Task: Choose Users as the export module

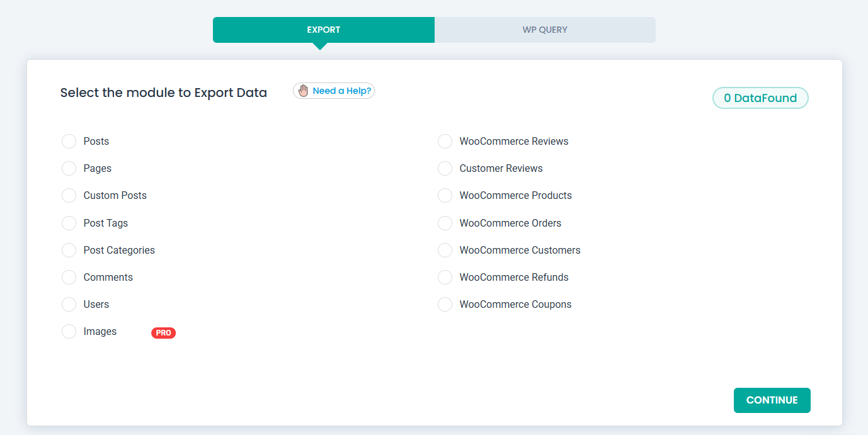Action: coord(69,304)
